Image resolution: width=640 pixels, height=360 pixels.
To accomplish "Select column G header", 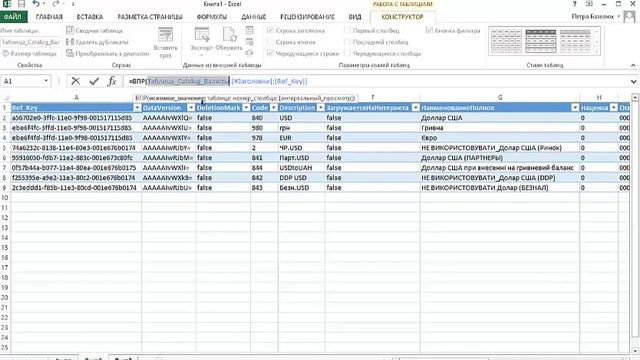I will tap(500, 98).
